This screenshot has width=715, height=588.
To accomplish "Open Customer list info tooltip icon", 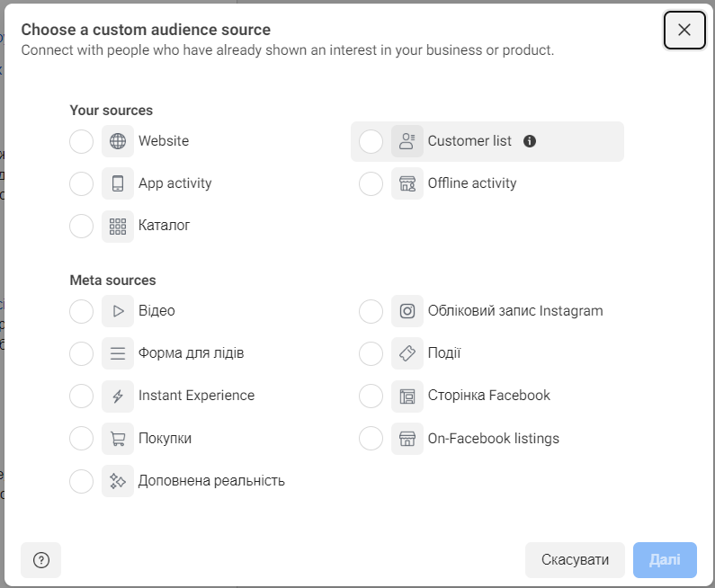I will pos(530,141).
